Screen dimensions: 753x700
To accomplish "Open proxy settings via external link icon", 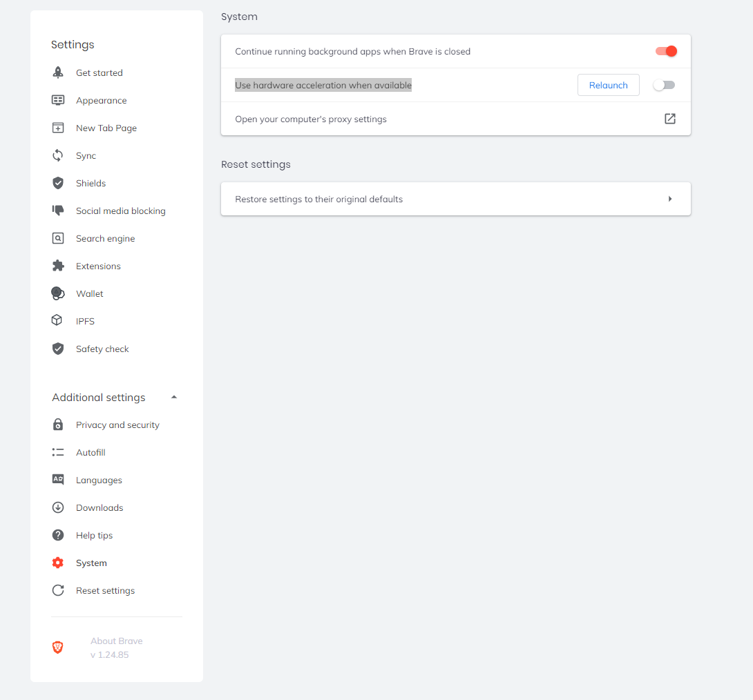I will pyautogui.click(x=670, y=119).
